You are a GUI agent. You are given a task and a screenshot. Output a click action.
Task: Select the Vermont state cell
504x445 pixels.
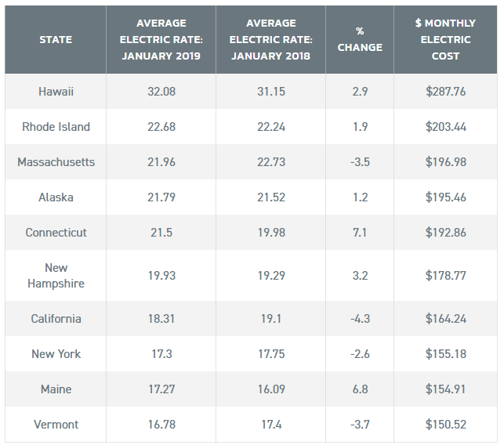tap(56, 425)
